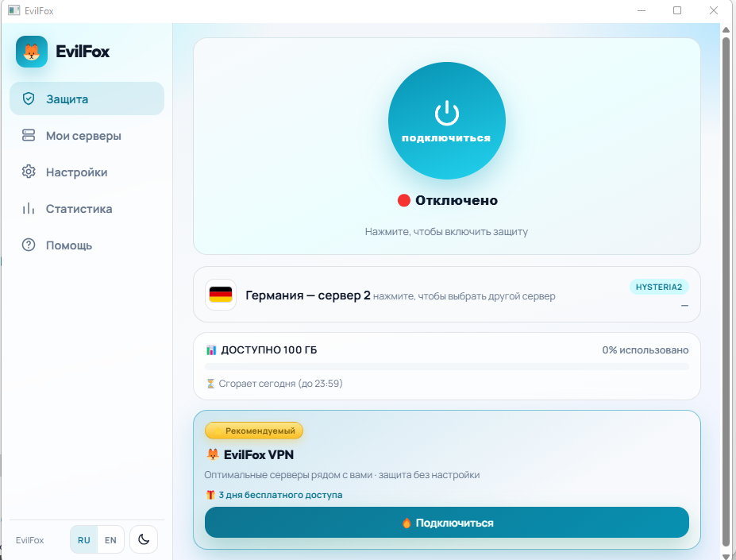
Task: Click the Germany flag icon
Action: pyautogui.click(x=221, y=295)
